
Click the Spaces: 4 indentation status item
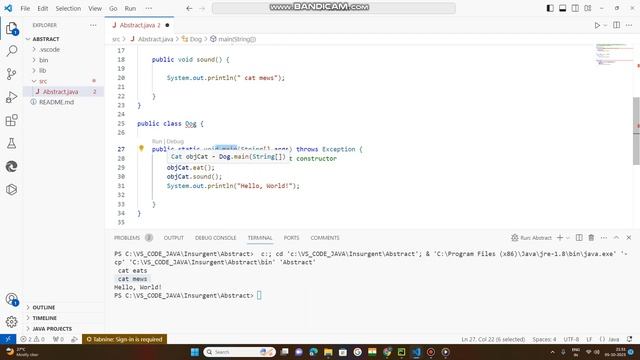tap(544, 339)
